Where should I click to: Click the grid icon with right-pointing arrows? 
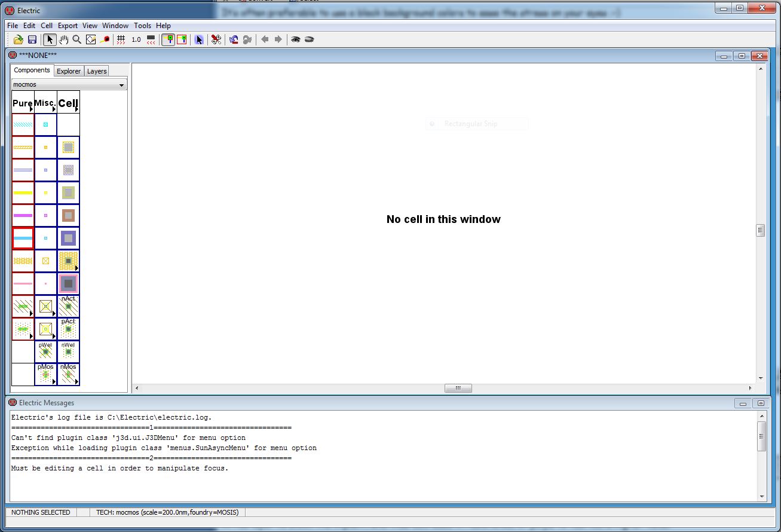[121, 39]
